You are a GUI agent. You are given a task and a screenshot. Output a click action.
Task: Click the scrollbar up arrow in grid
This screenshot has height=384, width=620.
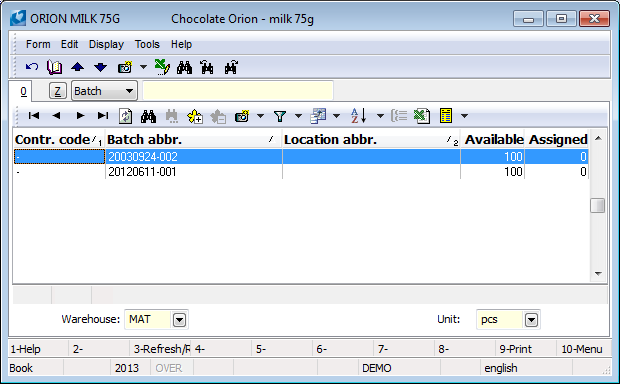click(598, 138)
